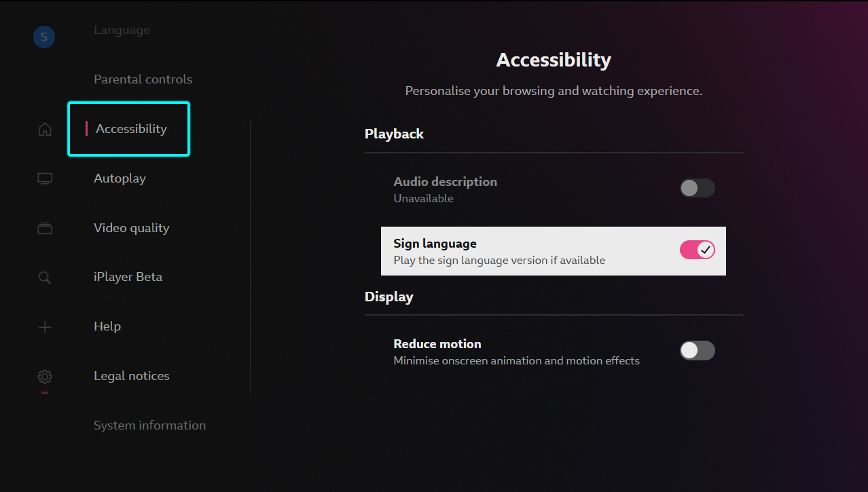Open the TV channels icon

tap(44, 178)
